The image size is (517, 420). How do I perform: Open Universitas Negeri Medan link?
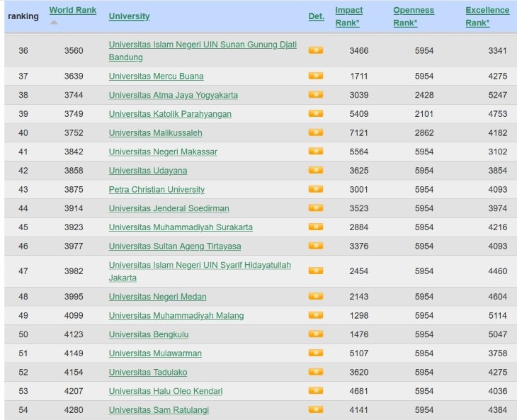pyautogui.click(x=158, y=296)
